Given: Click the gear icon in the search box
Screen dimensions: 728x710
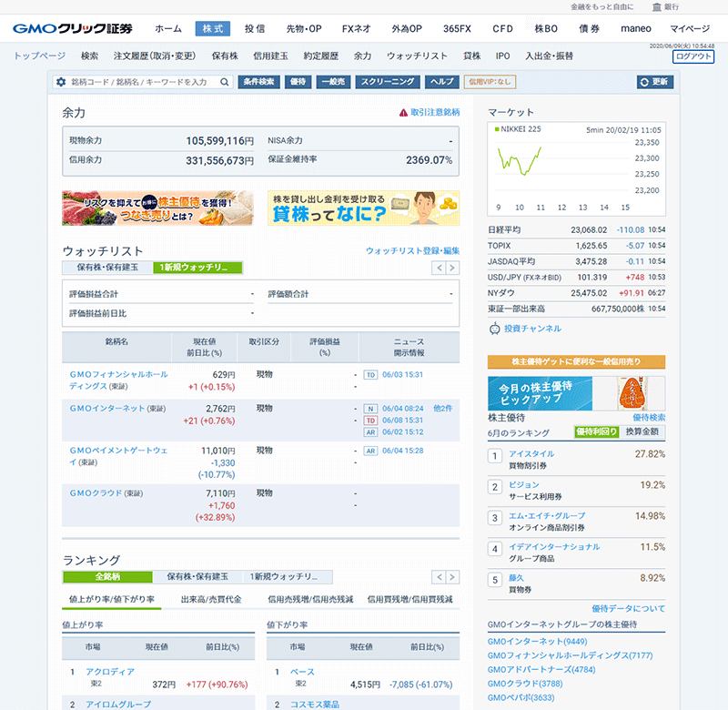Looking at the screenshot, I should point(62,82).
